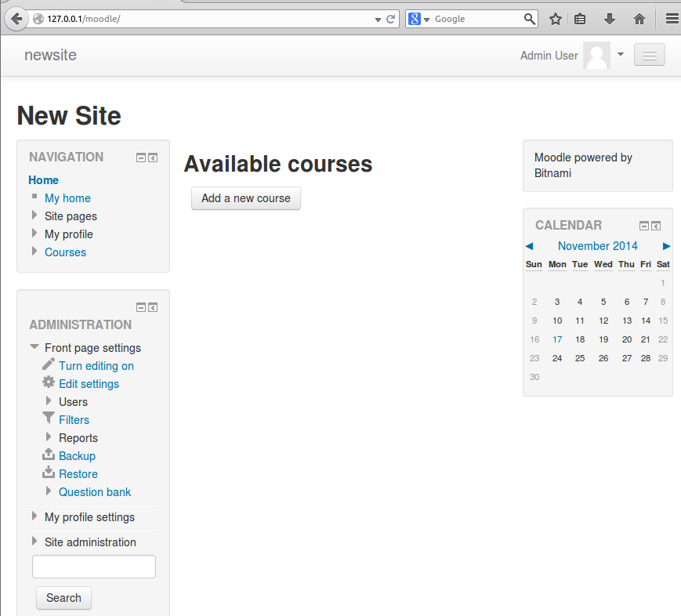Click calendar date 25
This screenshot has height=616, width=681.
point(580,358)
